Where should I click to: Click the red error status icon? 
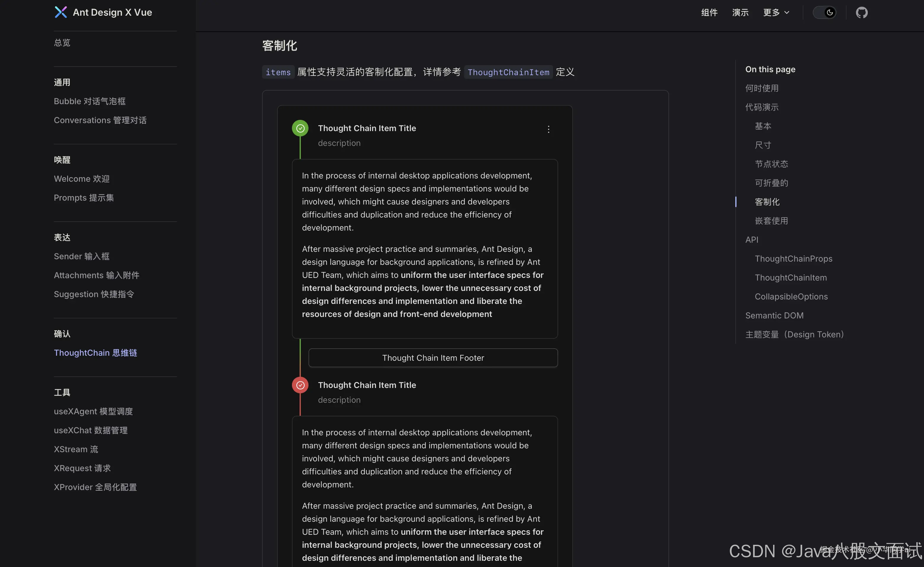point(300,385)
